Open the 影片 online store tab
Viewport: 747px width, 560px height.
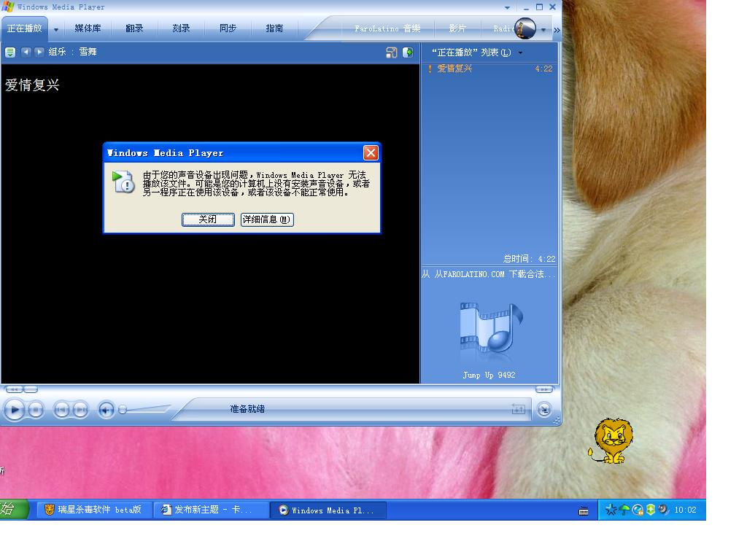pos(457,28)
